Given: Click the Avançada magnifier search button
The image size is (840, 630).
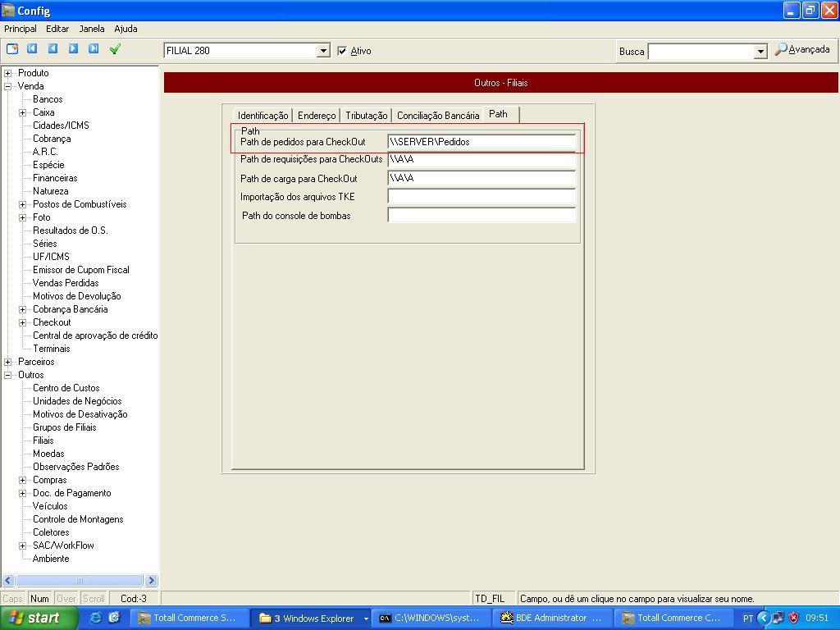Looking at the screenshot, I should point(802,50).
